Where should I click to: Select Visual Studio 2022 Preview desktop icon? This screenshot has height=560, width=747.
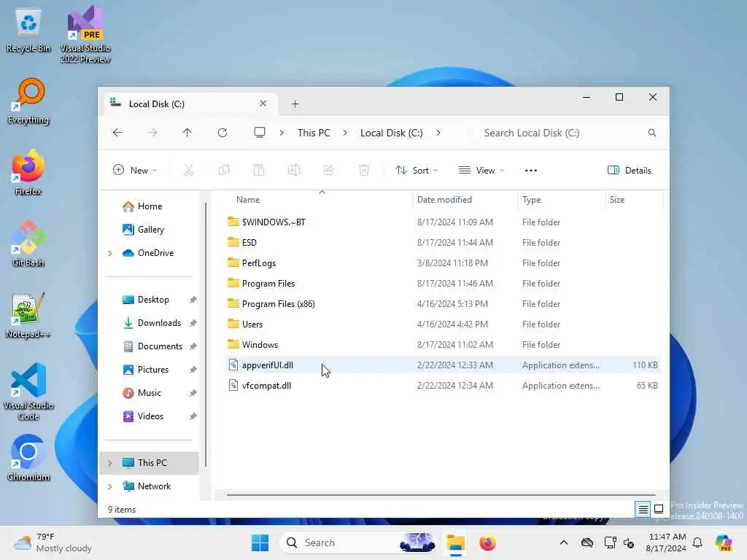pyautogui.click(x=85, y=34)
